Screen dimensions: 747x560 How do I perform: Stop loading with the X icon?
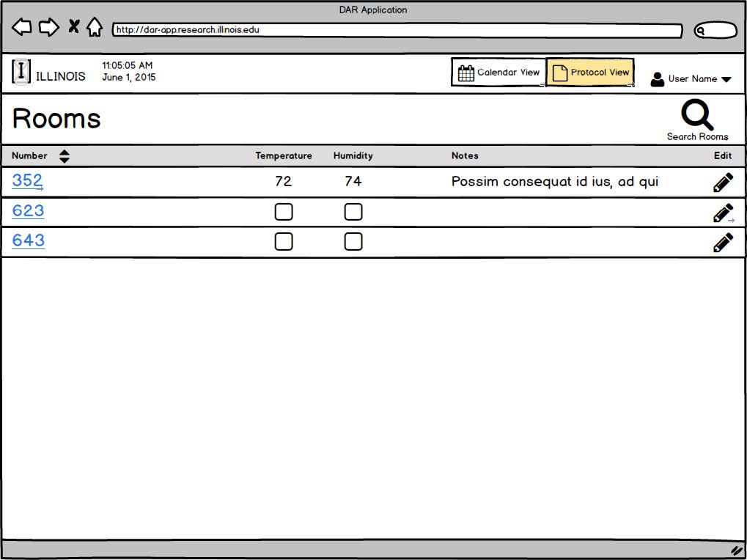[x=73, y=26]
